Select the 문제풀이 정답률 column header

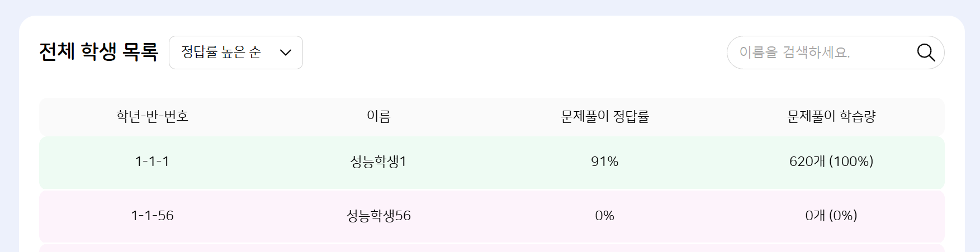605,116
